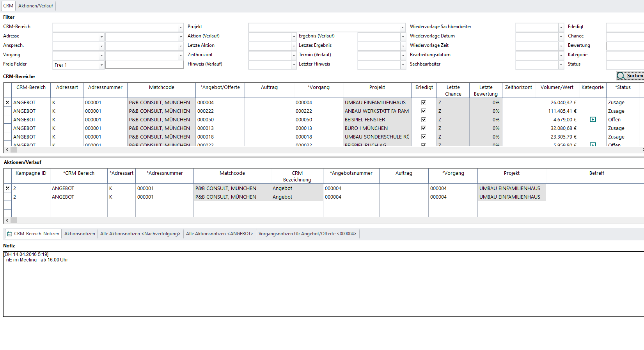Click the horizontal scrollbar track below the CRM-Bereiche table
The width and height of the screenshot is (644, 350).
coord(312,150)
